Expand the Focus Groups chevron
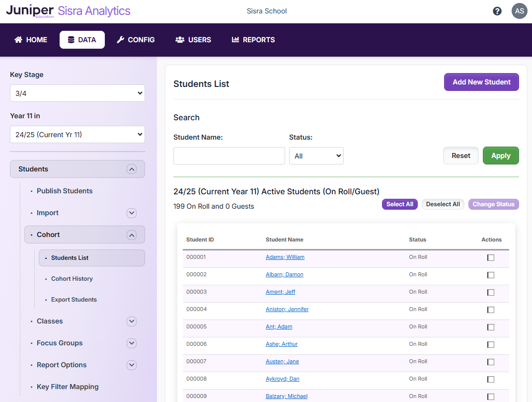This screenshot has height=402, width=532. 131,343
